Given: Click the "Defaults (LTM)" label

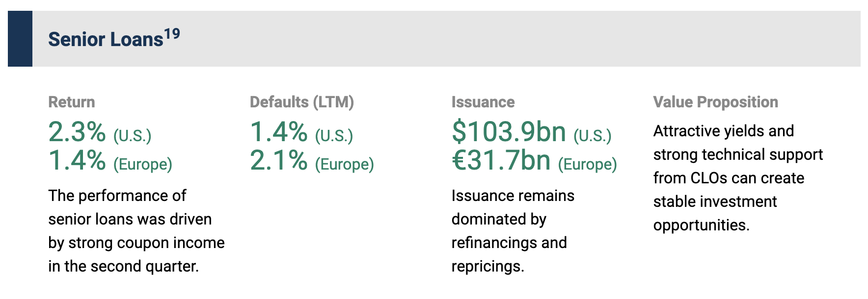Looking at the screenshot, I should click(x=301, y=102).
